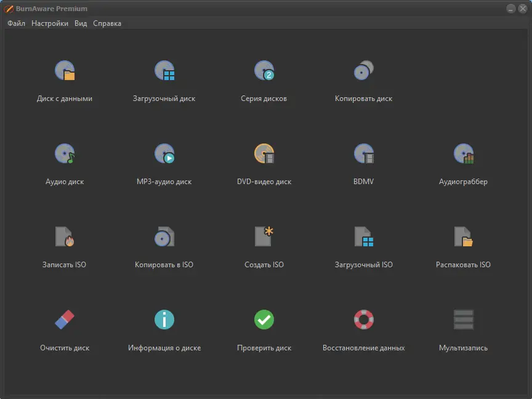Launch the Аудиограббер icon
Screen dimensions: 532x399
pyautogui.click(x=464, y=154)
